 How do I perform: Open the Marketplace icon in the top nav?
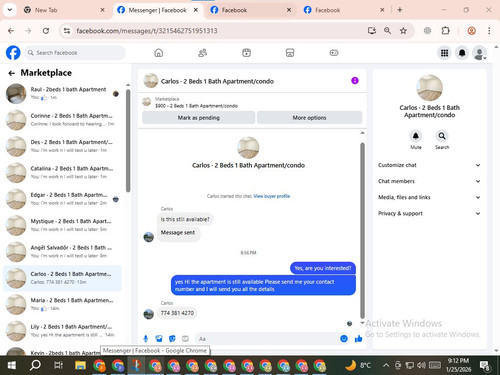tap(290, 53)
